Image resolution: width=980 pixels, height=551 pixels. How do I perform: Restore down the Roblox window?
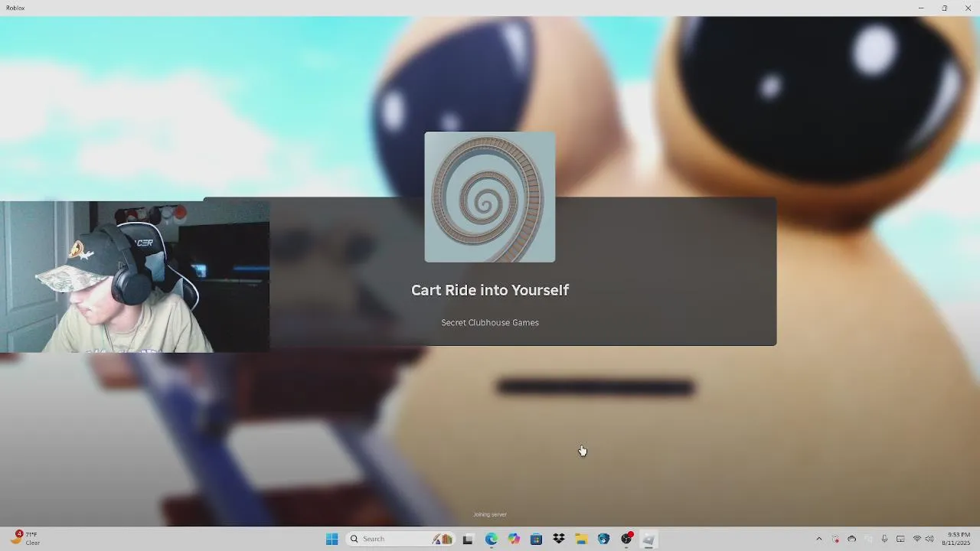pos(944,8)
